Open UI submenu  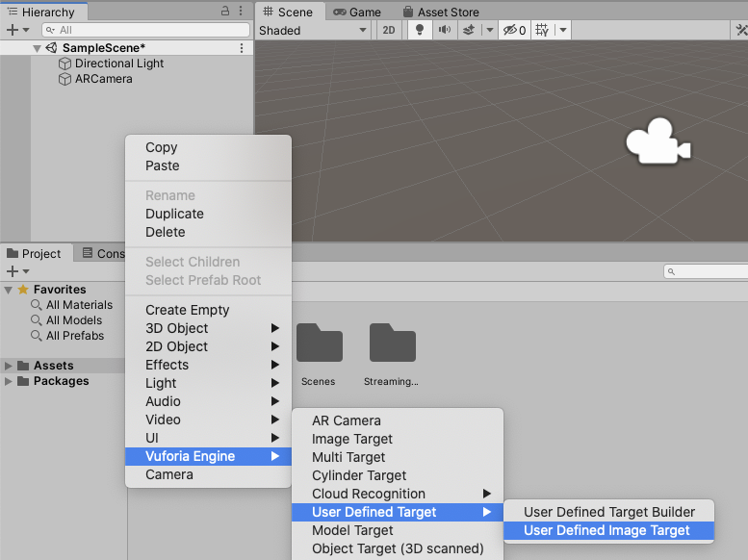208,438
